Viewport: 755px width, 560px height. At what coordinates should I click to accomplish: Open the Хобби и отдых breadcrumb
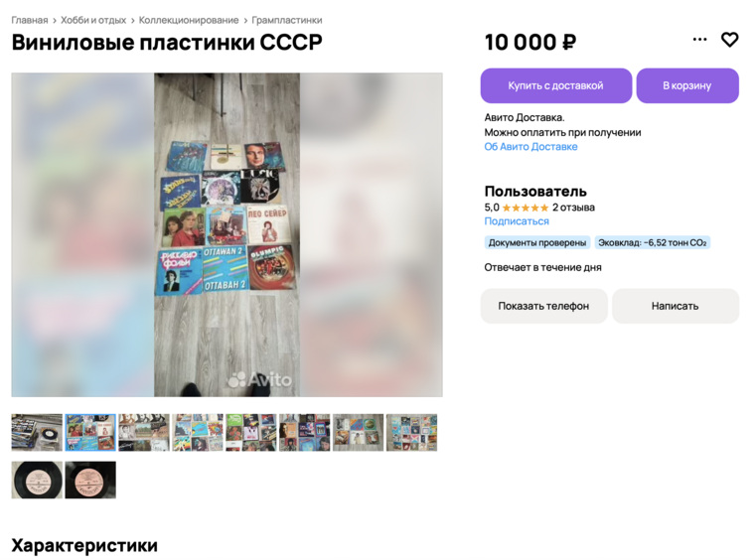(93, 20)
